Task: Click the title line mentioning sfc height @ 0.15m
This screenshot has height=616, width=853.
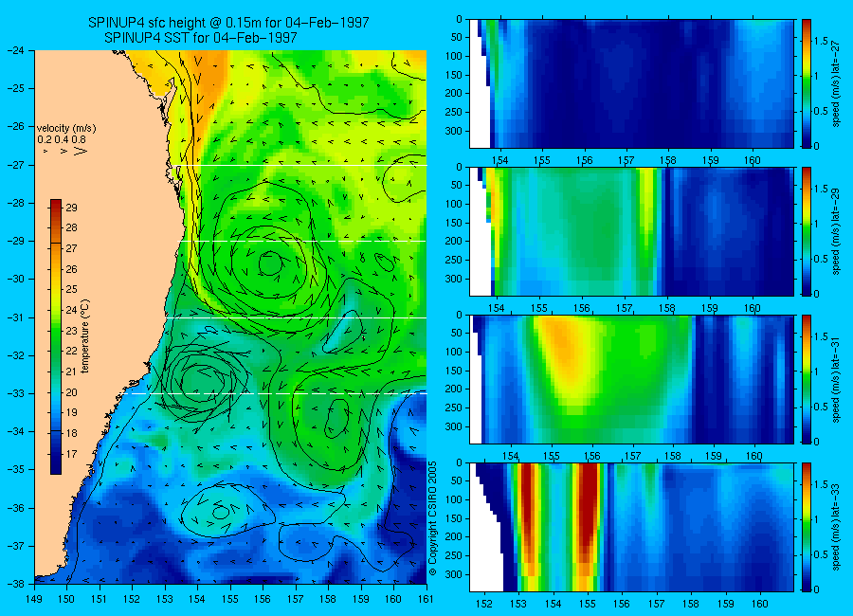Action: click(x=228, y=23)
